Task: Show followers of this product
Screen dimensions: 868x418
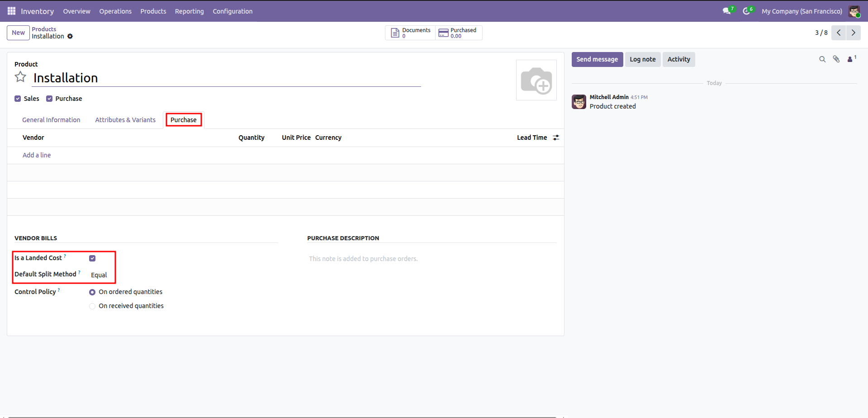Action: pos(852,59)
